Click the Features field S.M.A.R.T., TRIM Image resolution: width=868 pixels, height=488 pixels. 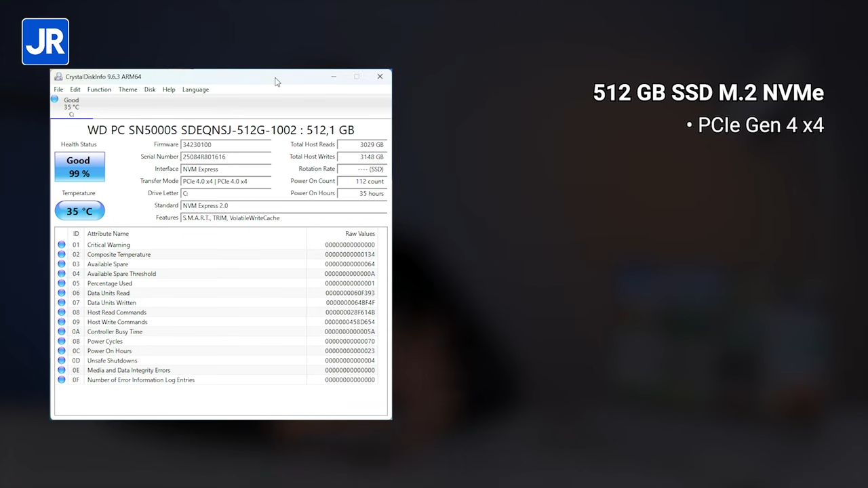[x=284, y=218]
